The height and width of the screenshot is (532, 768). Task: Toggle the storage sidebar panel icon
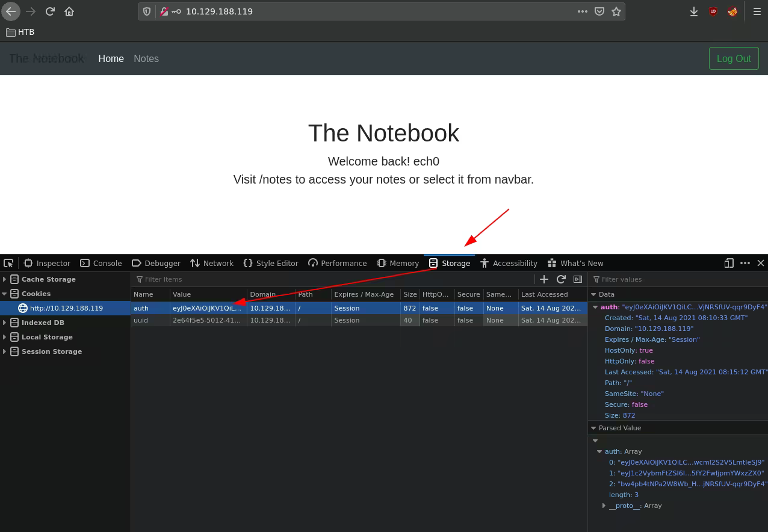pyautogui.click(x=578, y=279)
